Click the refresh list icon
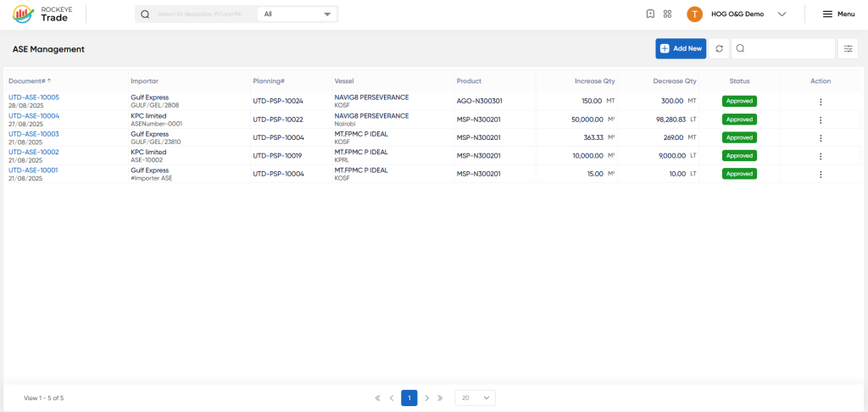 (x=719, y=48)
